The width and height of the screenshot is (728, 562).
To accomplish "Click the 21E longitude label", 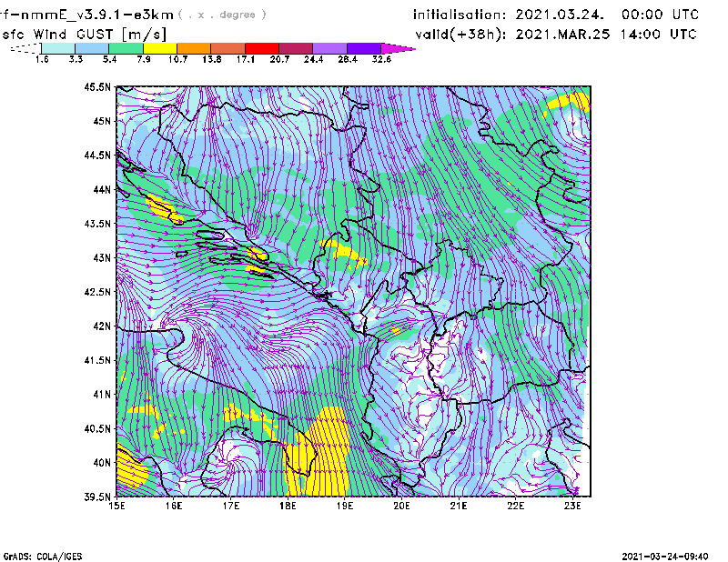I will [x=459, y=506].
